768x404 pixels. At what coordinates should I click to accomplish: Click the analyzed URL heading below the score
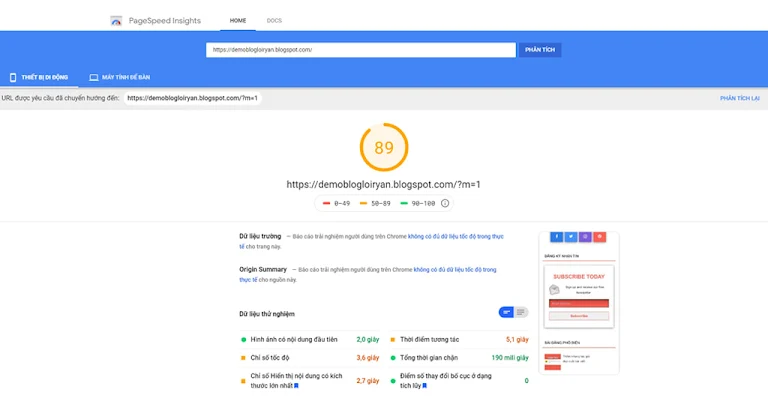point(384,185)
